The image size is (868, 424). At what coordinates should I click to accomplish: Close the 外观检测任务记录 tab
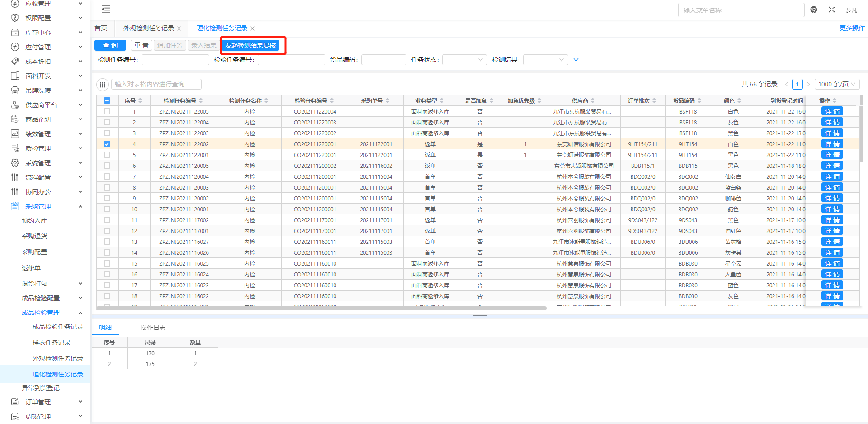(x=179, y=29)
